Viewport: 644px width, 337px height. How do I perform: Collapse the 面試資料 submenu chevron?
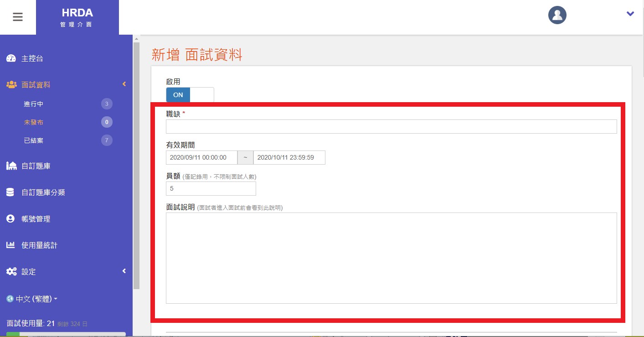point(124,84)
